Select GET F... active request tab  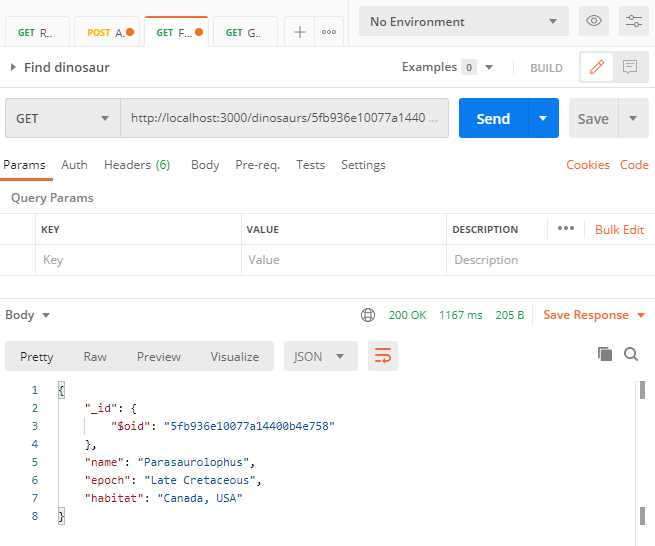tap(176, 32)
